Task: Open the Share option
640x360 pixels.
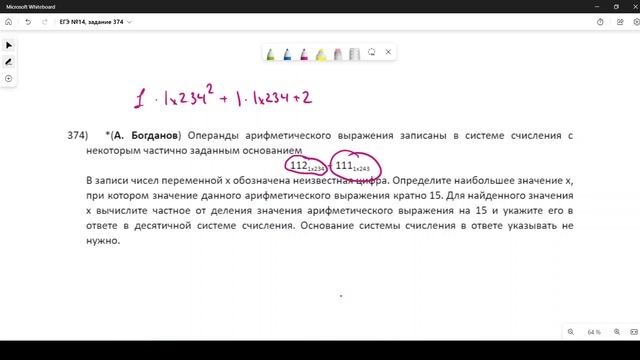Action: pos(620,22)
